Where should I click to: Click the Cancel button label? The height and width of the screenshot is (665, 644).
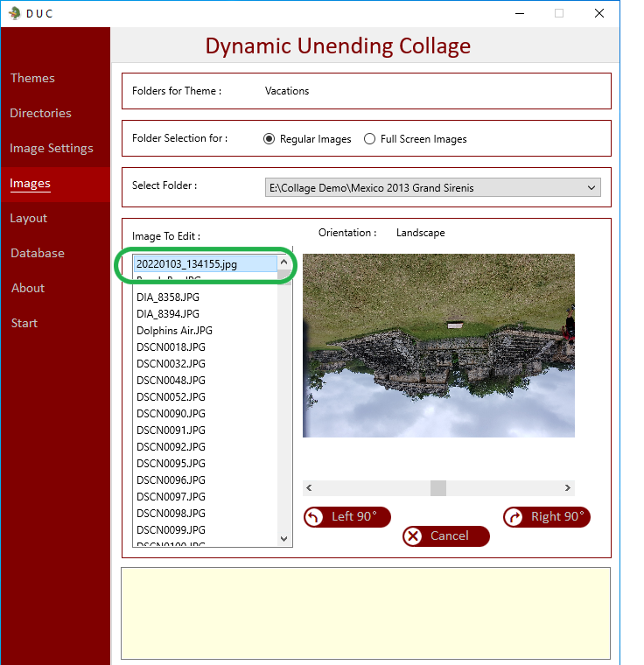point(450,535)
